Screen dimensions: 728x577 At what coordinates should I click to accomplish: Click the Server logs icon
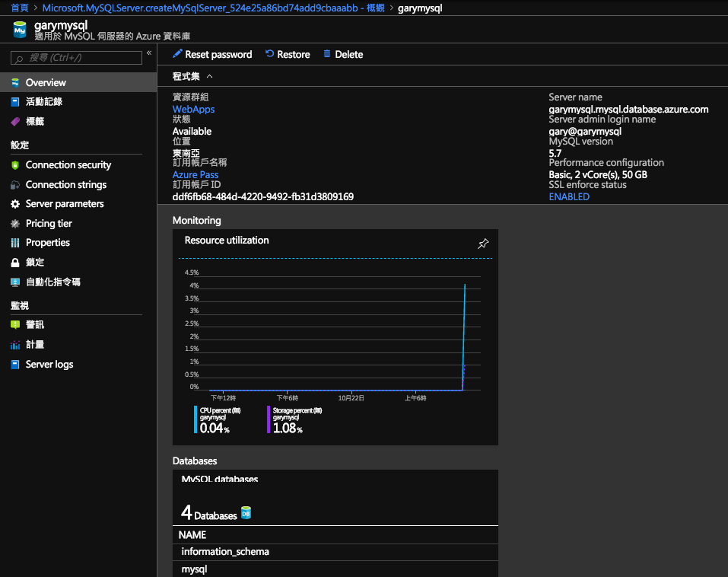[15, 365]
